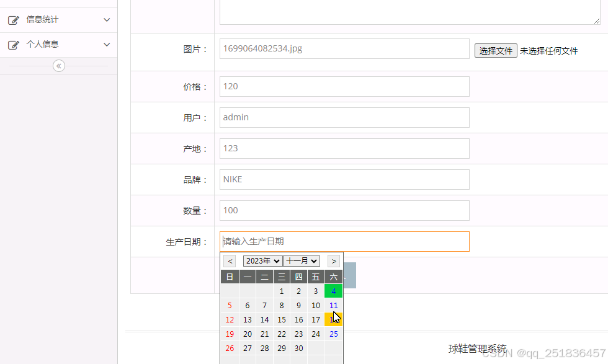Select day 1 in the calendar

click(282, 291)
